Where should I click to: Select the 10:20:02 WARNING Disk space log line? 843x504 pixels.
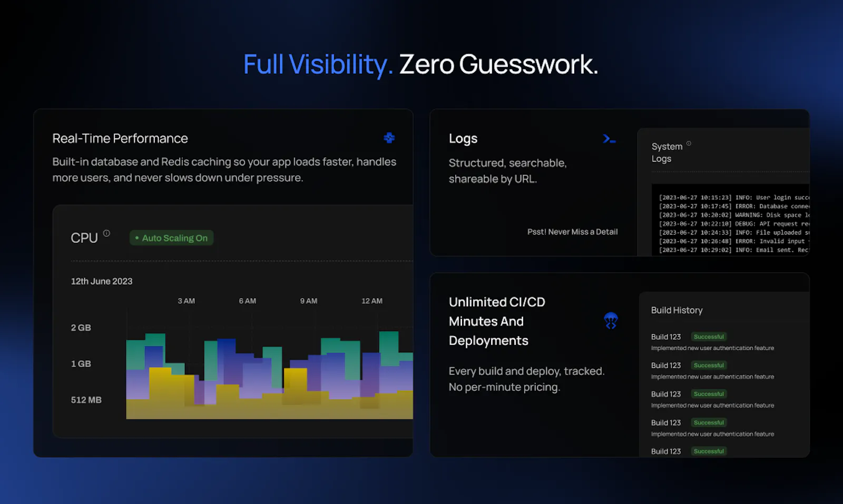[734, 215]
